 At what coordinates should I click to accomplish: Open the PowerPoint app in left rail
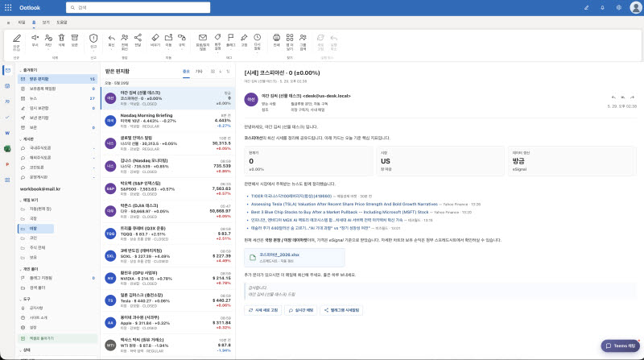click(7, 164)
